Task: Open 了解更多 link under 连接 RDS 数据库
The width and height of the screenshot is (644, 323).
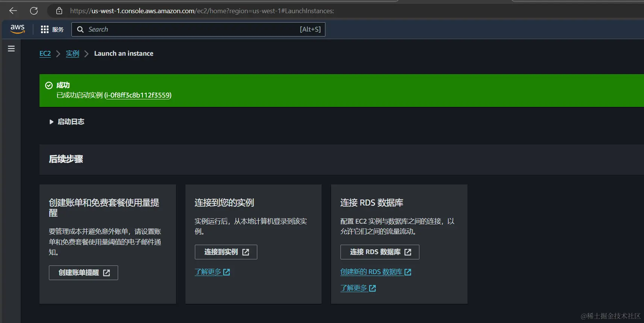Action: (358, 288)
